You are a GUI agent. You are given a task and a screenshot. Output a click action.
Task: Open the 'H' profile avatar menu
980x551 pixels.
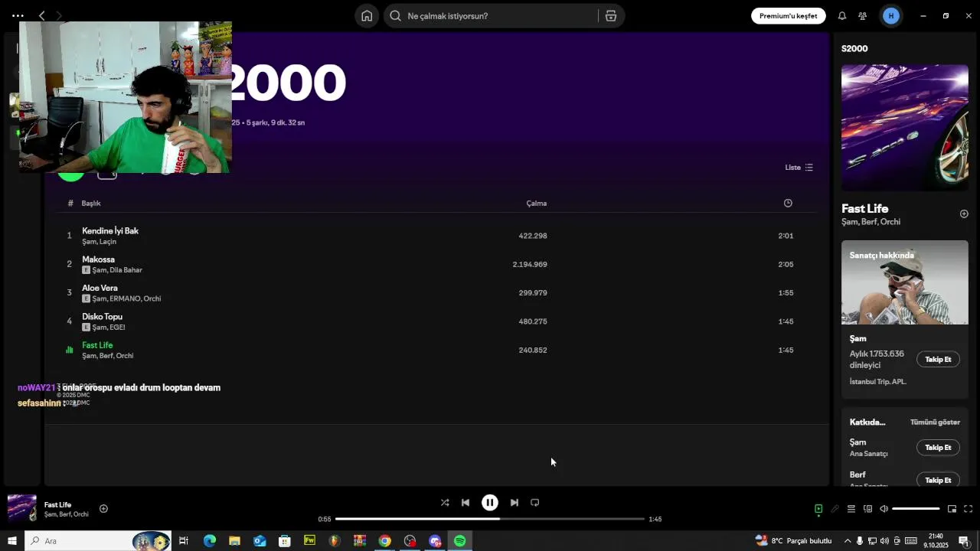(890, 16)
